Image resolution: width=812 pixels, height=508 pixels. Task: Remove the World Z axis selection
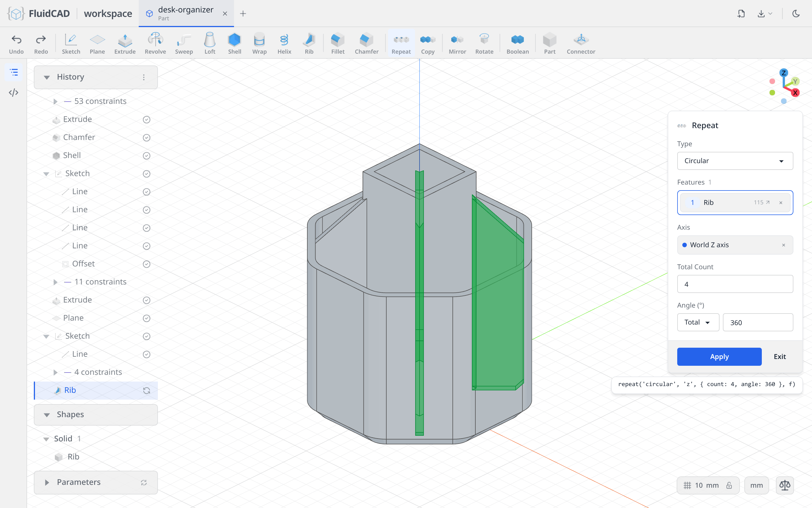pos(784,245)
